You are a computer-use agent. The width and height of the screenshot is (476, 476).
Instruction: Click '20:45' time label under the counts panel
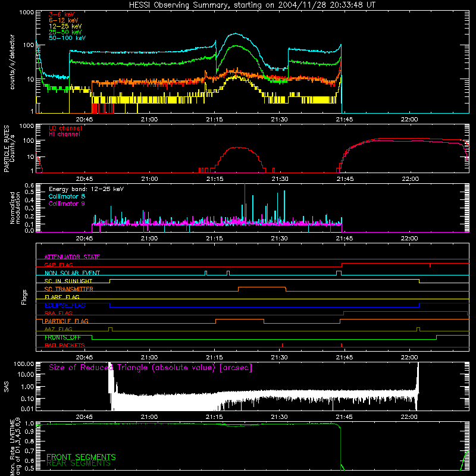pyautogui.click(x=84, y=120)
